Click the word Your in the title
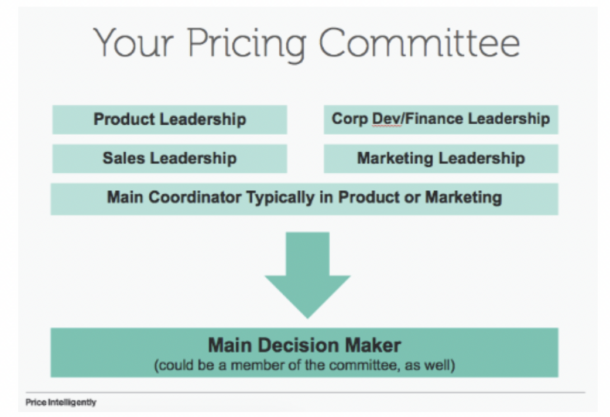 [133, 42]
